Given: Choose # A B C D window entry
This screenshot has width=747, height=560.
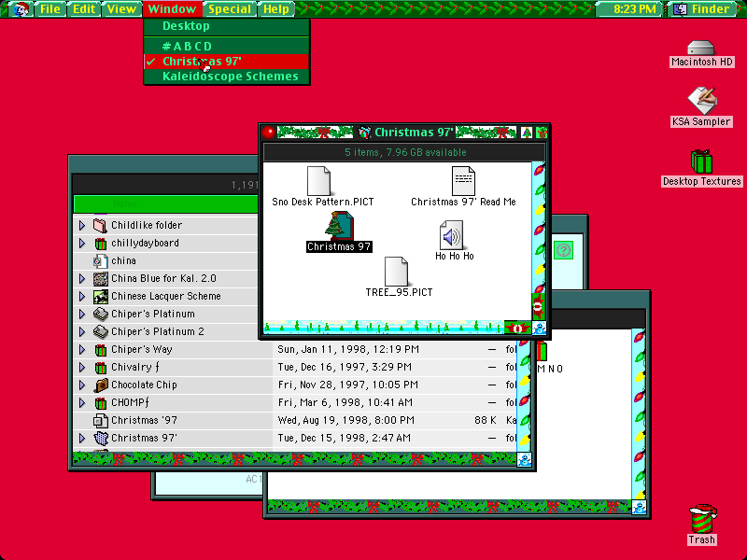Looking at the screenshot, I should click(227, 46).
